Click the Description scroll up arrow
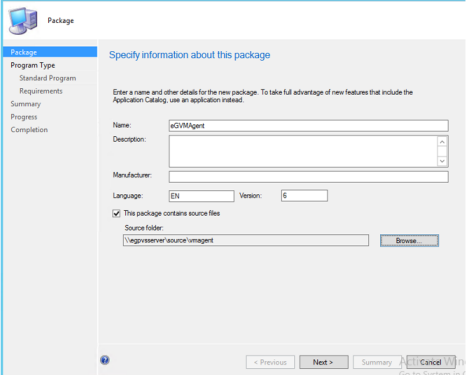 click(x=442, y=142)
